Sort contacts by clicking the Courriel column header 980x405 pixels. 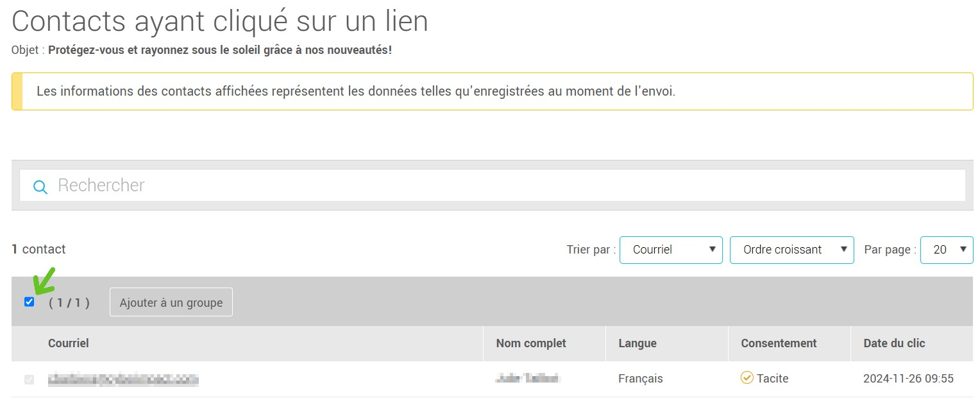click(69, 343)
